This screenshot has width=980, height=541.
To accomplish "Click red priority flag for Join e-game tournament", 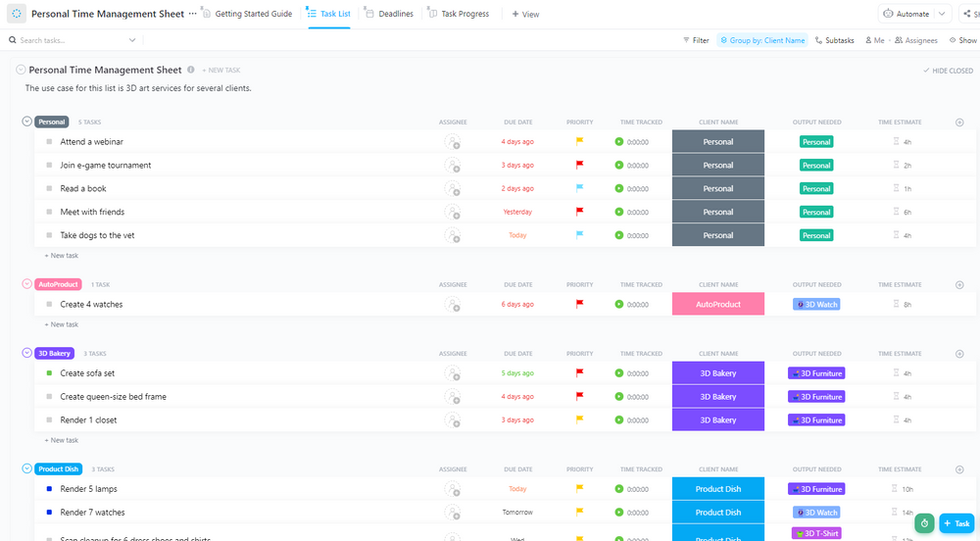I will click(579, 165).
